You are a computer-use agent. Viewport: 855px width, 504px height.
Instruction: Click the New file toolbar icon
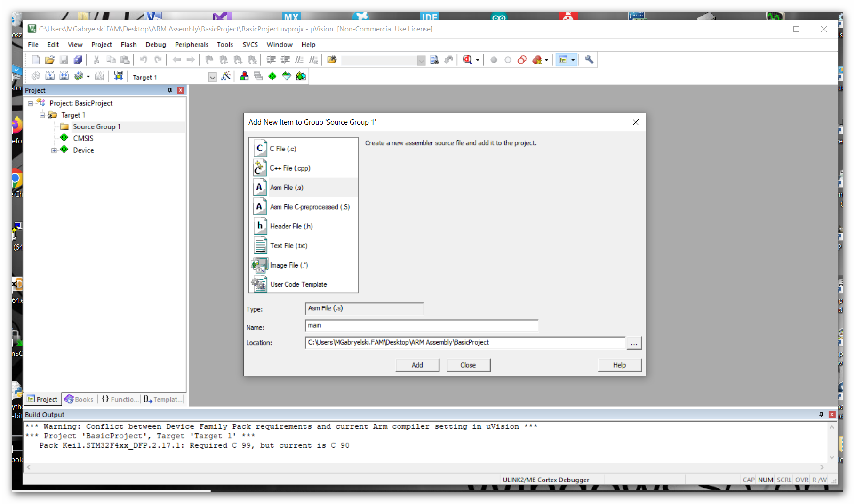click(36, 60)
